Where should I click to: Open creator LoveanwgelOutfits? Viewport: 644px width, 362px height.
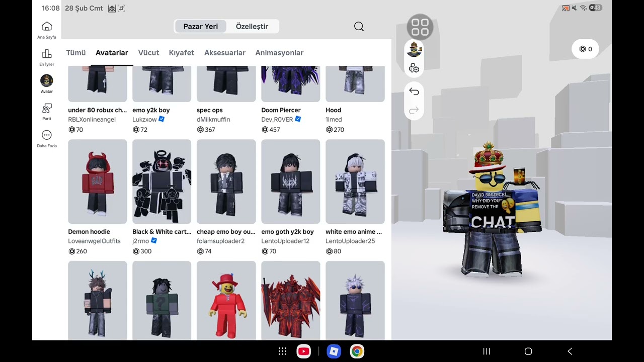(x=95, y=241)
